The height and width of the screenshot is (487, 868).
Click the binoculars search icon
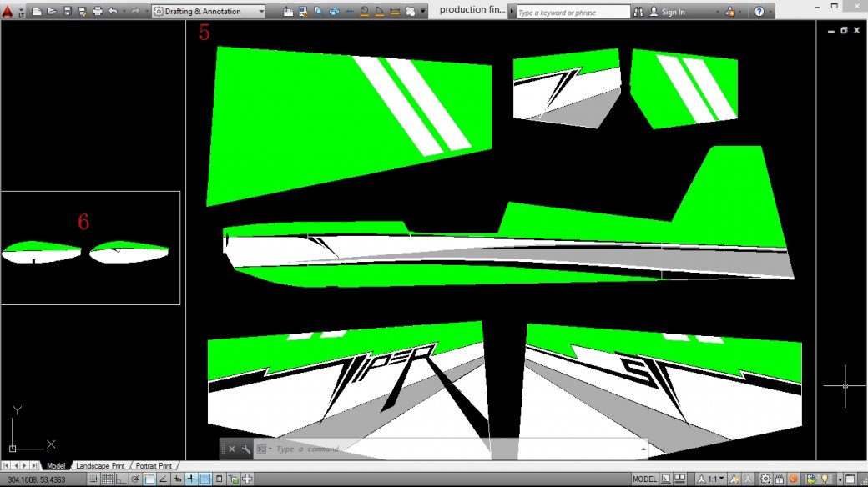(x=638, y=12)
